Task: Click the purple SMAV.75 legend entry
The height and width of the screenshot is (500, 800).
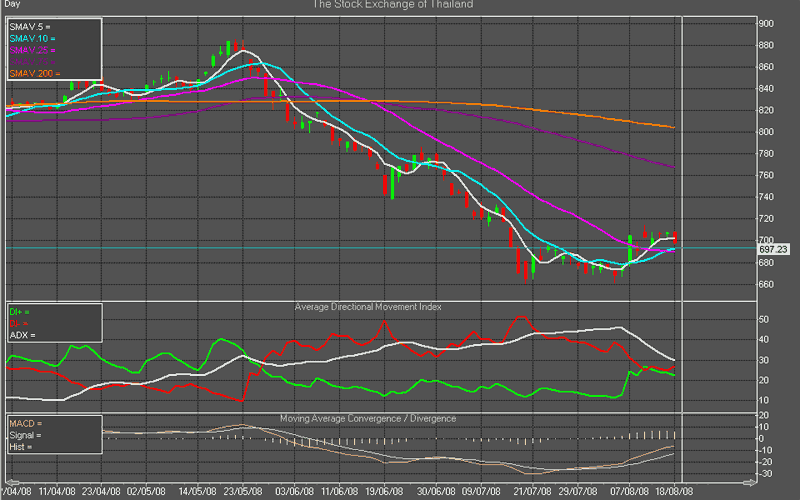Action: 32,62
